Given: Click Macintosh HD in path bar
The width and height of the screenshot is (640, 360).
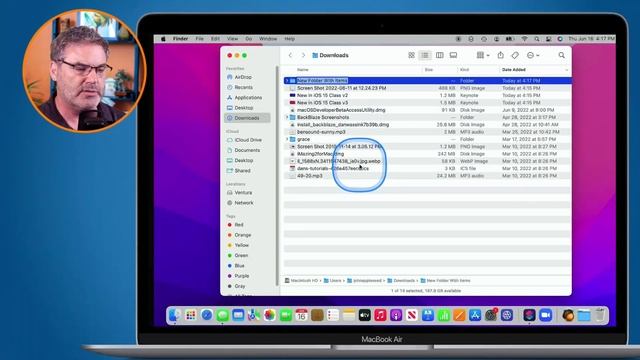Looking at the screenshot, I should 301,281.
